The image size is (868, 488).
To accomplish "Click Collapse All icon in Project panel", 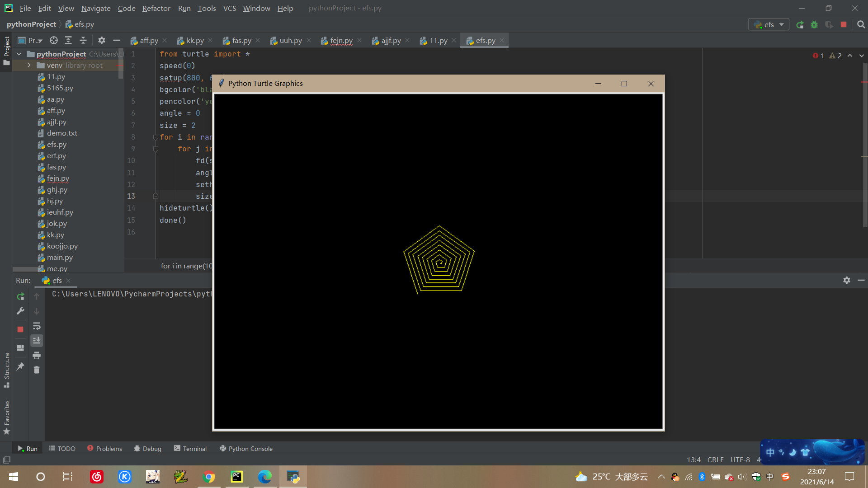I will [x=83, y=40].
